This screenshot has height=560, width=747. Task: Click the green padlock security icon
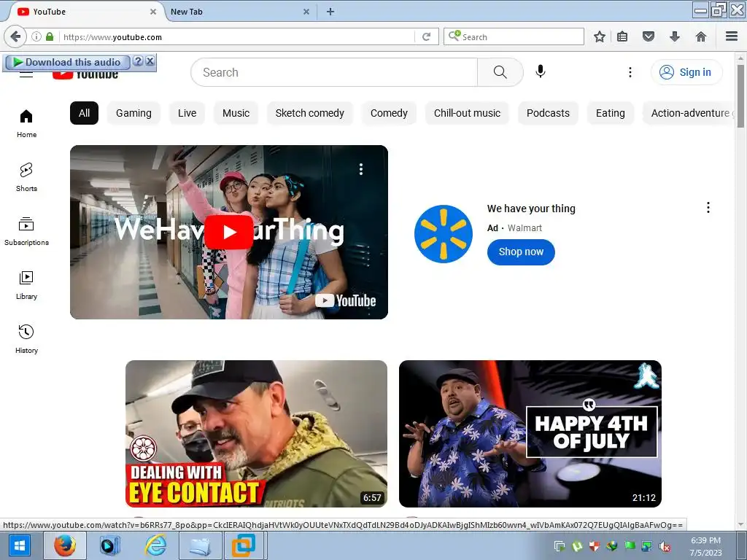click(x=50, y=36)
